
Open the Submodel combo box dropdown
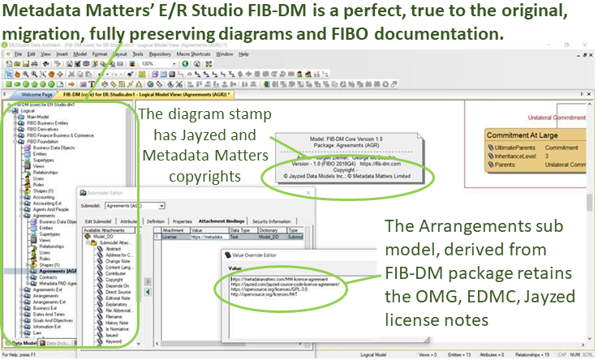click(161, 206)
